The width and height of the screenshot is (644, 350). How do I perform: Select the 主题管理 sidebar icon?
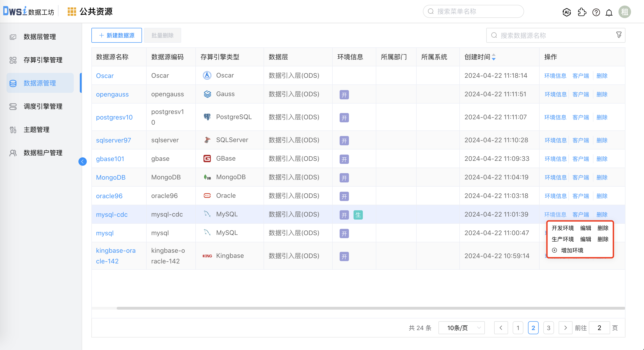[x=13, y=130]
